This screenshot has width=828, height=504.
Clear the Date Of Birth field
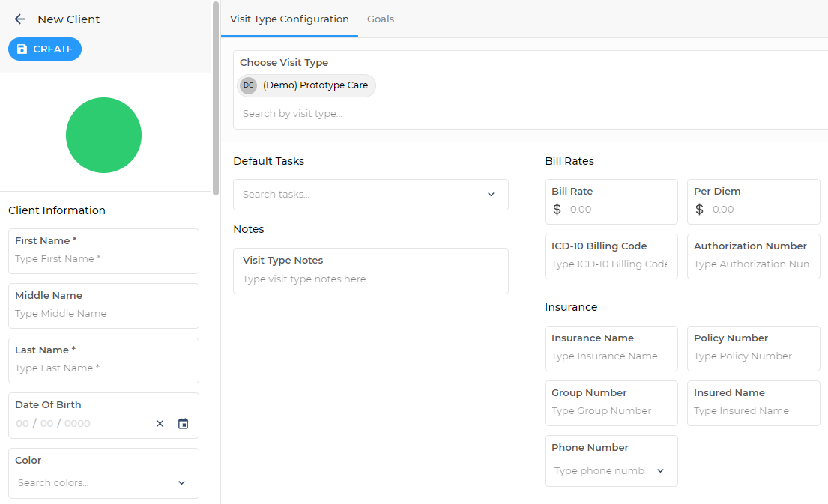[x=160, y=424]
